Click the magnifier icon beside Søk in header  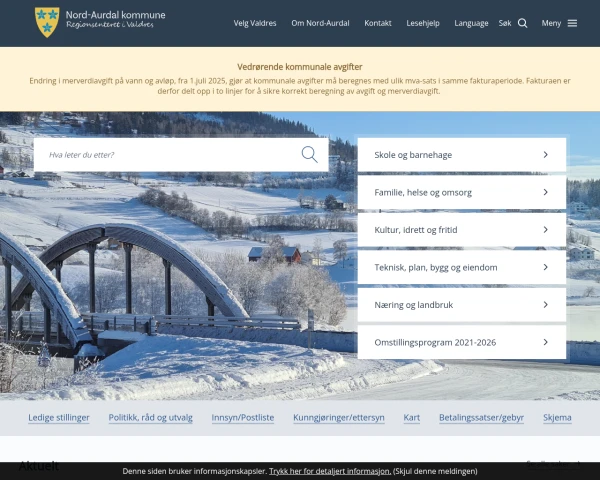click(522, 23)
